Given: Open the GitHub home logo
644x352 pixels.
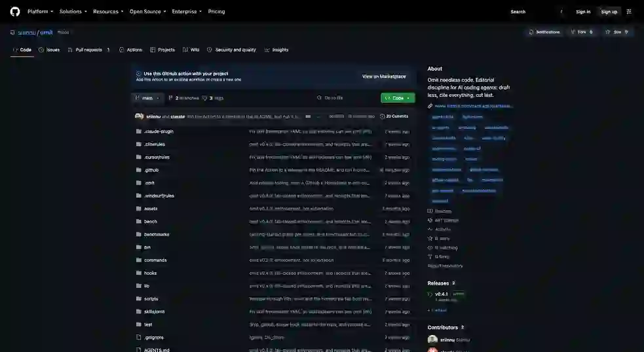Looking at the screenshot, I should [15, 12].
